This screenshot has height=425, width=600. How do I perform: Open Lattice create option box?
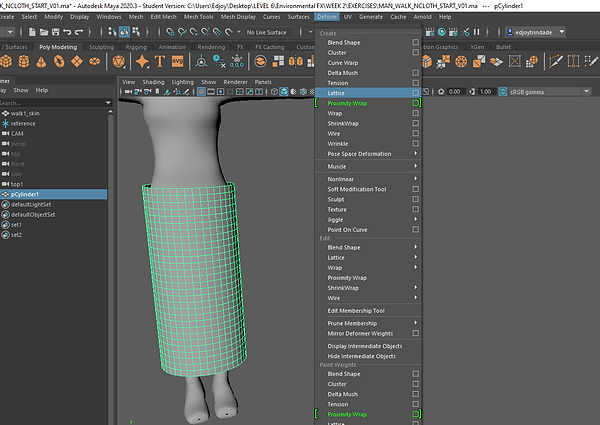(416, 93)
